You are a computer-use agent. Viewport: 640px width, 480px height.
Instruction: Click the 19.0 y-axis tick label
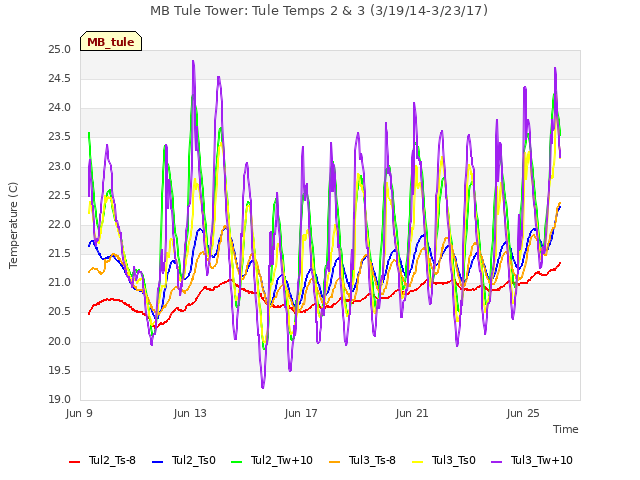coord(60,400)
